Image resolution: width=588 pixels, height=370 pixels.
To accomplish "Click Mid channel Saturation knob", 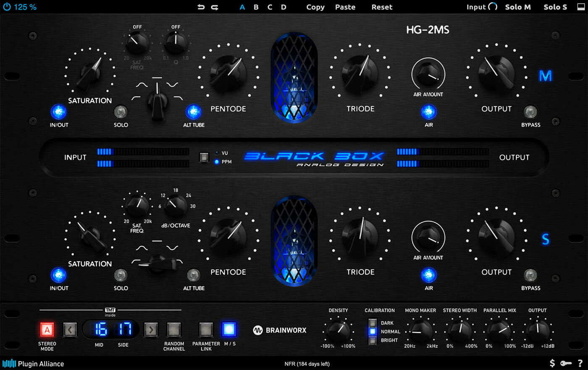I will [x=90, y=74].
